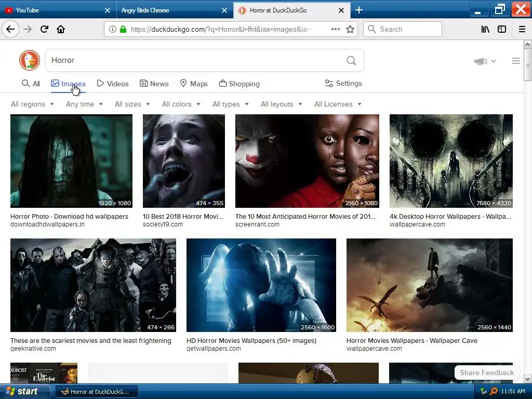Open page actions three-dot menu
The width and height of the screenshot is (532, 399).
tap(336, 29)
